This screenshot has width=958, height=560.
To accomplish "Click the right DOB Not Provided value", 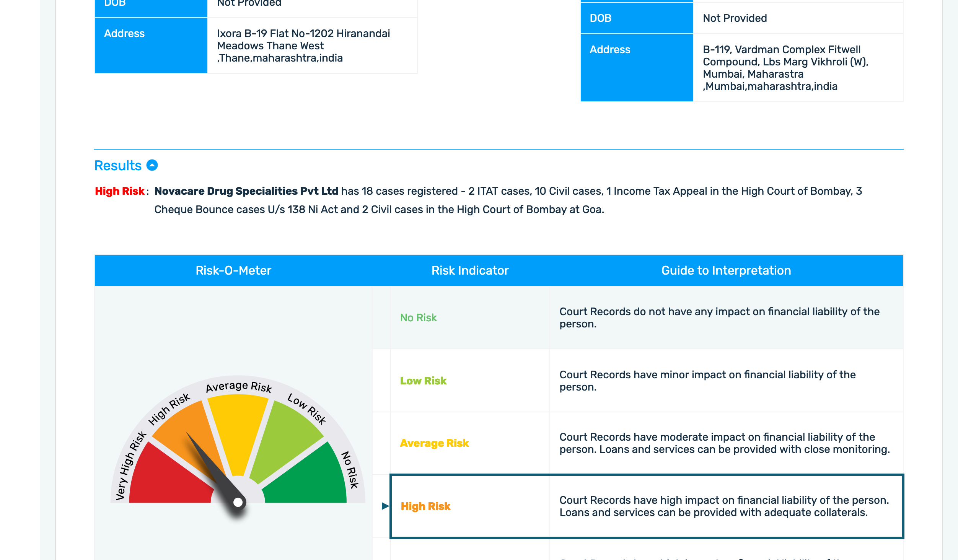I will click(x=735, y=18).
